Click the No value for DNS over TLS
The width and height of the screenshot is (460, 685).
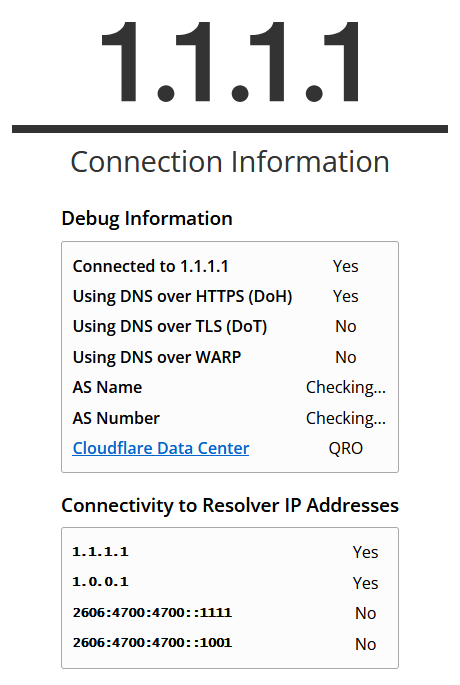(346, 326)
